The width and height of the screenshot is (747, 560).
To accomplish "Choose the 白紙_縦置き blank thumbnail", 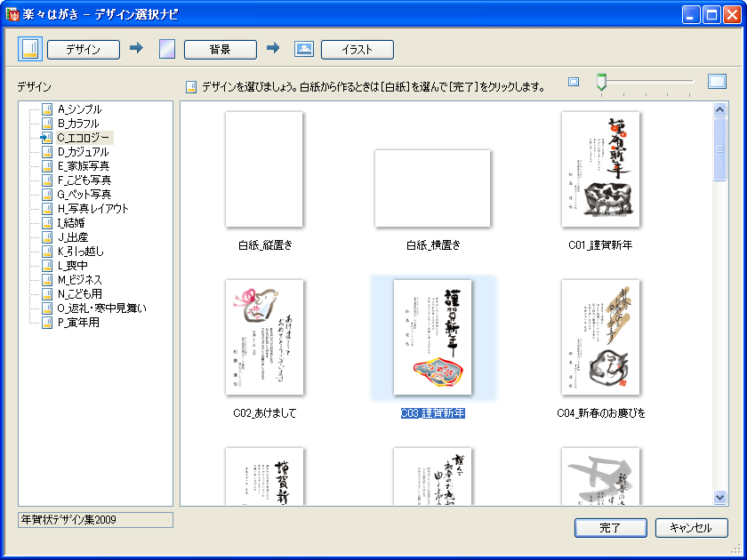I will click(264, 170).
